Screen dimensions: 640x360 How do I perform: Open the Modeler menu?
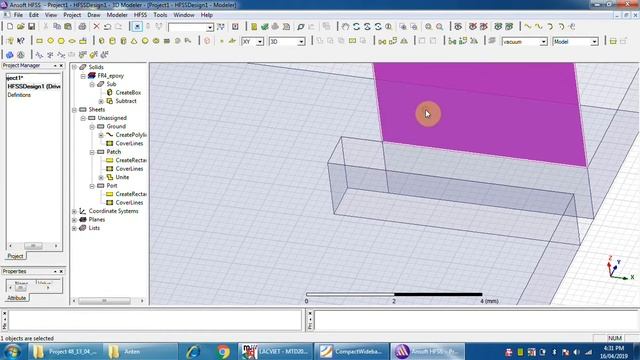pos(117,15)
